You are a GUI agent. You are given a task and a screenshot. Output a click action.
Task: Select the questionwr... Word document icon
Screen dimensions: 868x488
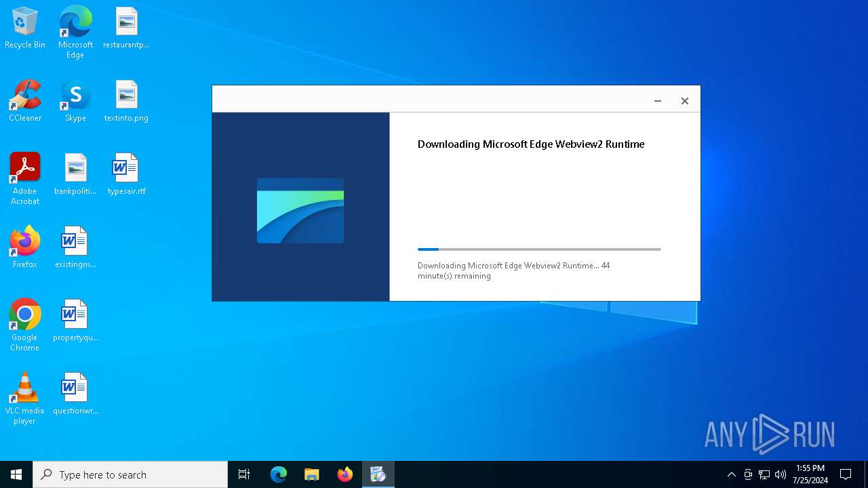tap(75, 394)
